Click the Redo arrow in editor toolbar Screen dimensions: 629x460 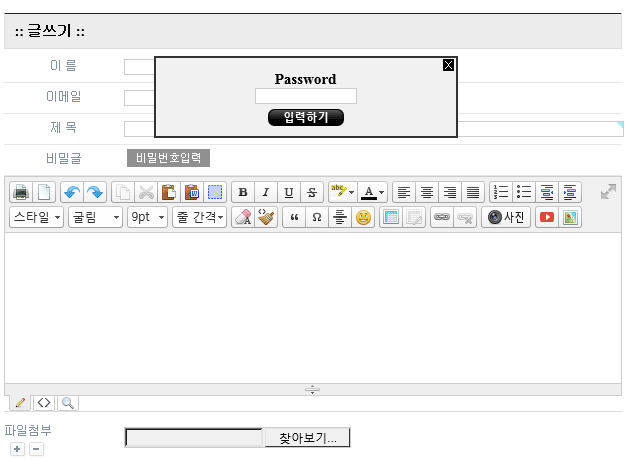click(x=95, y=193)
